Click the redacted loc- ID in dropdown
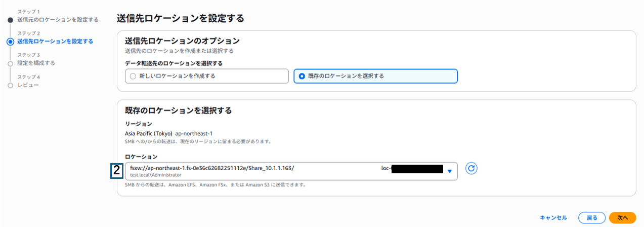The height and width of the screenshot is (227, 644). (x=412, y=168)
